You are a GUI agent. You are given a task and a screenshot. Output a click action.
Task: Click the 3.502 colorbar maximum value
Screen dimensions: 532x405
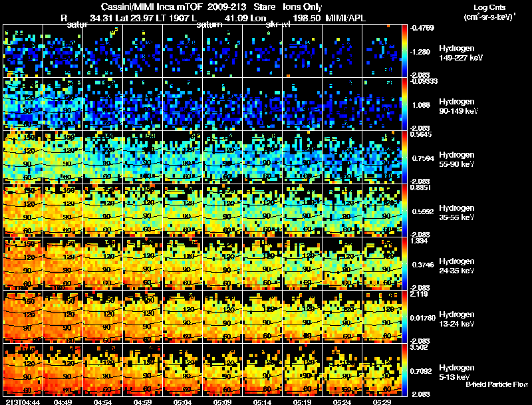tap(419, 347)
